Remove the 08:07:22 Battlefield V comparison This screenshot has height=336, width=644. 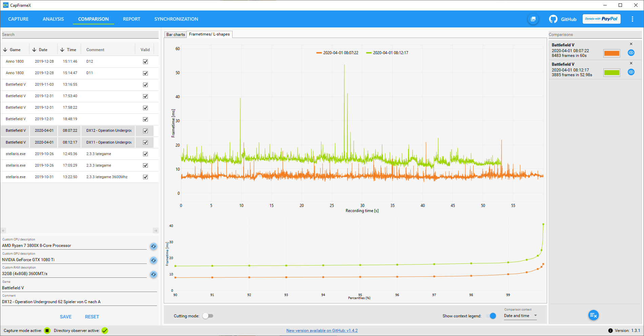(x=631, y=44)
